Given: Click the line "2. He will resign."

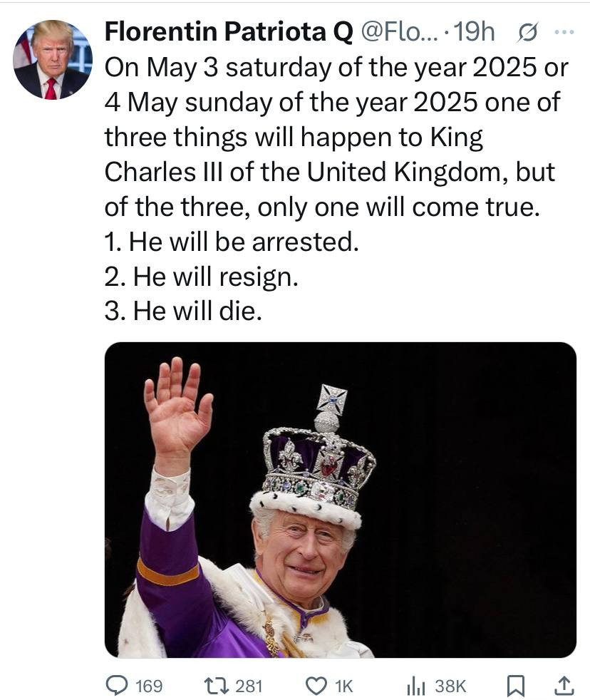Looking at the screenshot, I should 200,277.
